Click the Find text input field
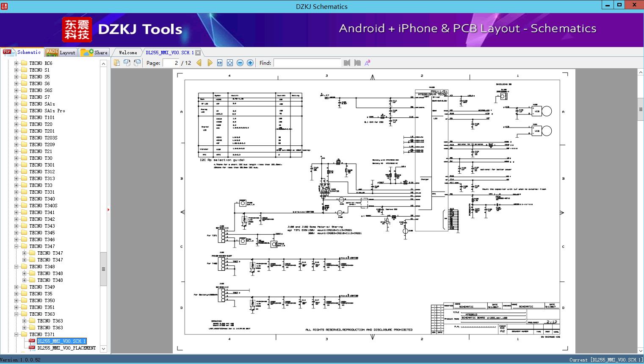This screenshot has height=364, width=644. (x=307, y=63)
